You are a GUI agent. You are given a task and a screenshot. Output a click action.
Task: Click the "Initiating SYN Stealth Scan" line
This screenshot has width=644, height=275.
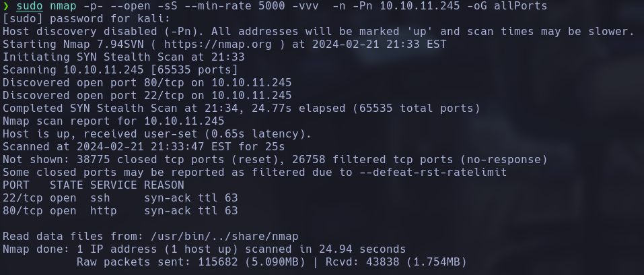tap(123, 57)
